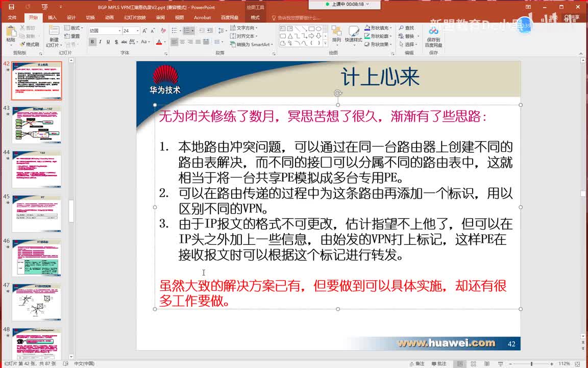This screenshot has height=368, width=588.
Task: Select slide 43 thumbnail
Action: click(37, 125)
